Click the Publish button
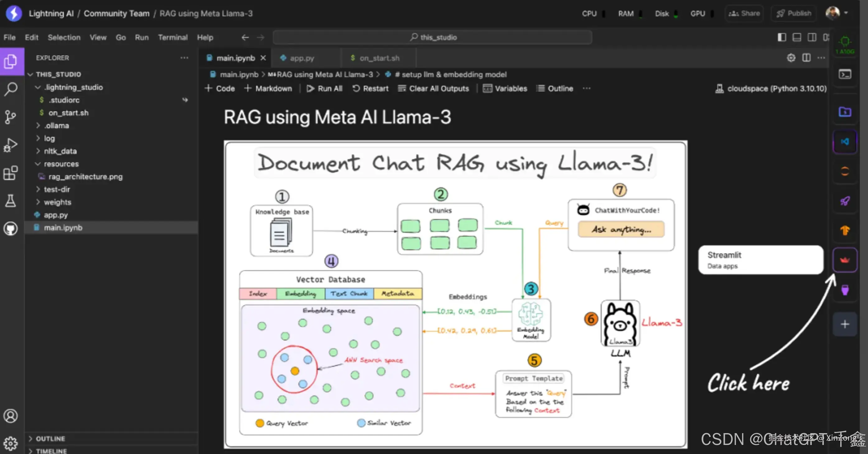 coord(794,13)
